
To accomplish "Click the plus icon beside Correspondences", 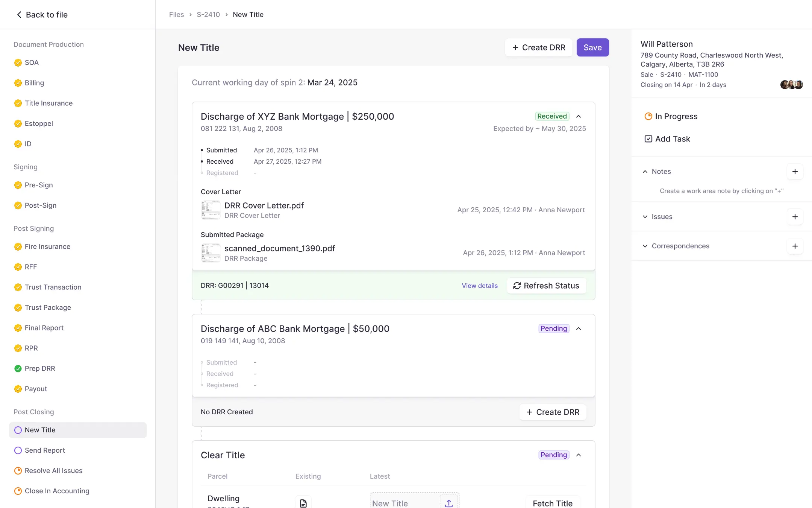I will 795,246.
